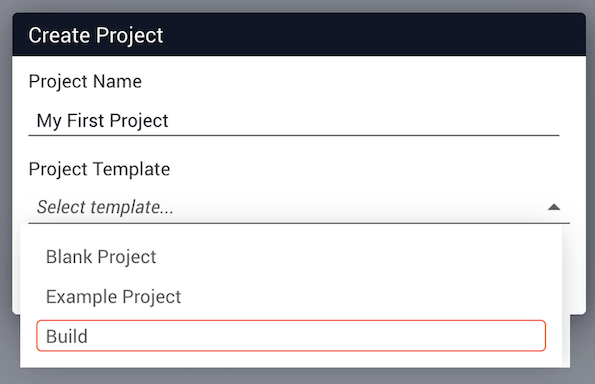The height and width of the screenshot is (384, 595).
Task: Pick the highlighted Build template option
Action: (x=291, y=336)
